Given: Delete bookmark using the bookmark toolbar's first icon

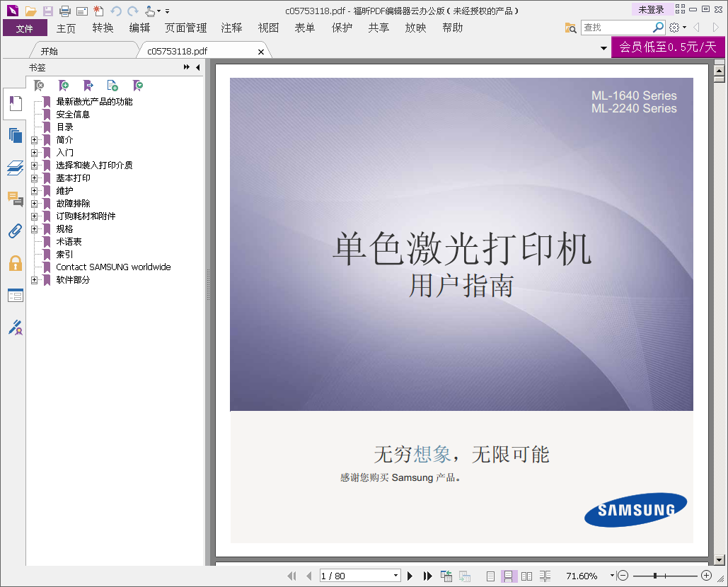Looking at the screenshot, I should (39, 86).
